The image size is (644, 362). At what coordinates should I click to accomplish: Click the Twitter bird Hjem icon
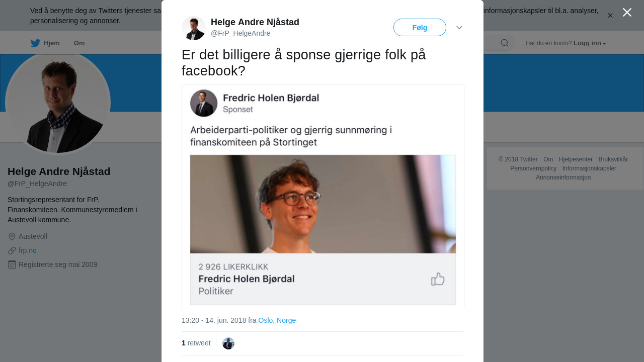coord(35,43)
